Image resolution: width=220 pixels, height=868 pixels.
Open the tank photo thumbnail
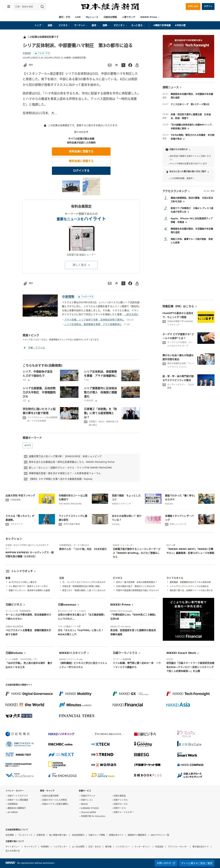click(x=71, y=186)
